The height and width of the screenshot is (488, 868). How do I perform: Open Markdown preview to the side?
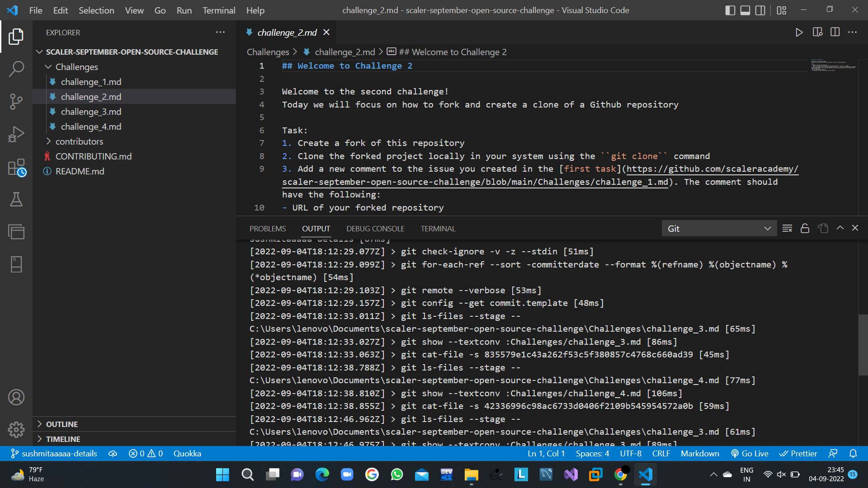click(817, 32)
